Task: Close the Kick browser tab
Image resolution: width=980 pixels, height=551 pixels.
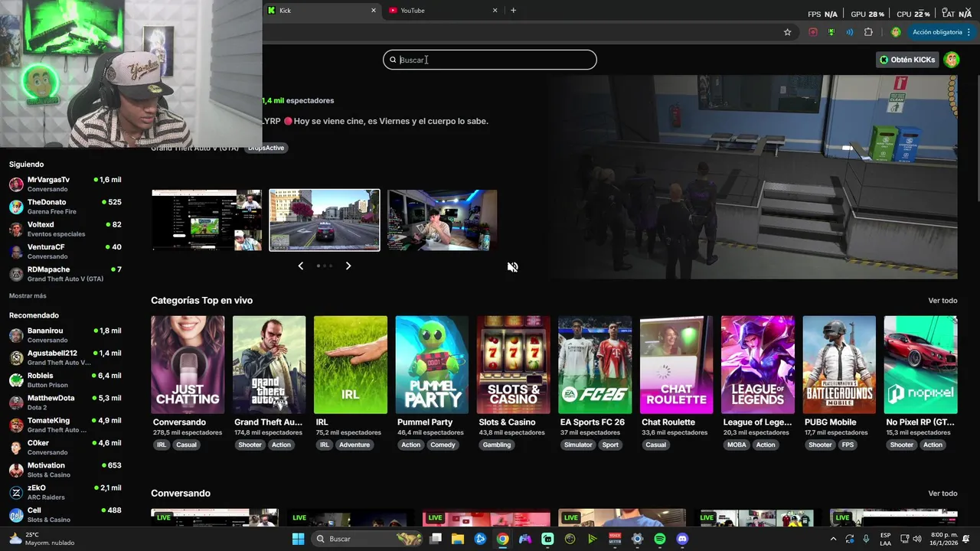Action: click(374, 11)
